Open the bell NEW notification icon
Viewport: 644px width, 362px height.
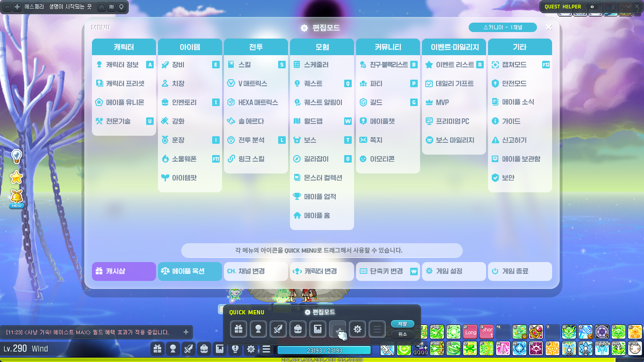click(17, 197)
